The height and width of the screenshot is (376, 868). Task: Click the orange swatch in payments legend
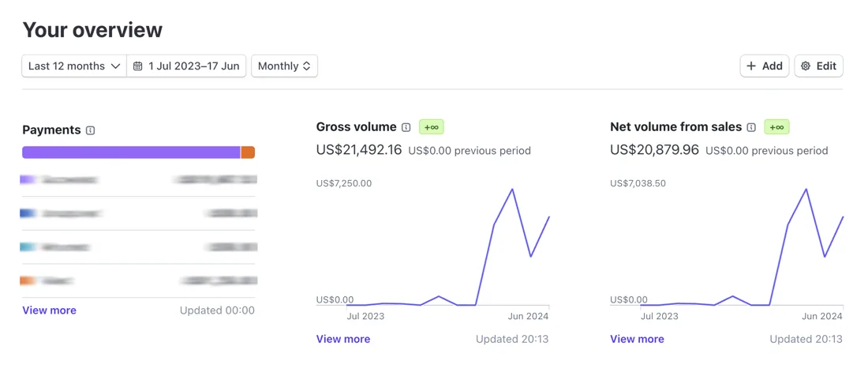click(28, 280)
